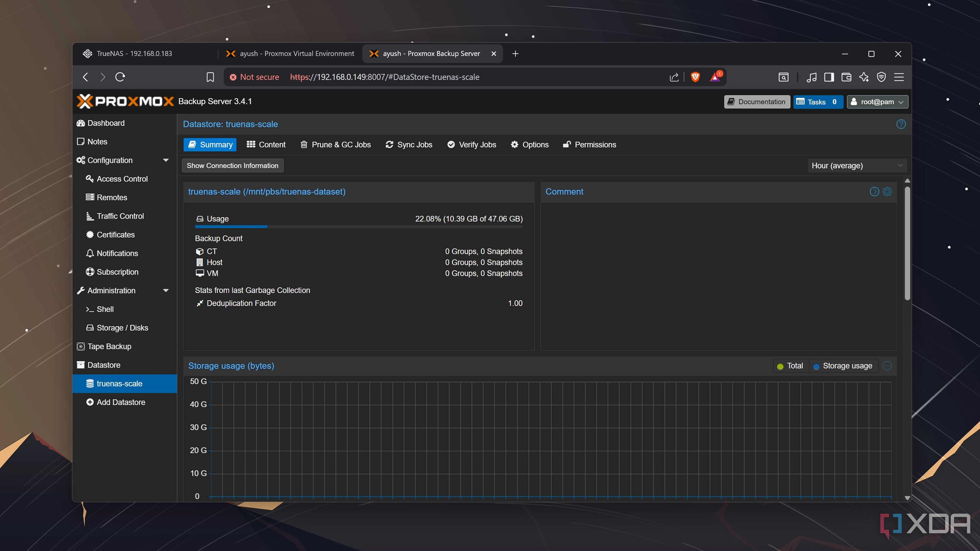Image resolution: width=980 pixels, height=551 pixels.
Task: Click Add Datastore in the sidebar
Action: point(125,402)
